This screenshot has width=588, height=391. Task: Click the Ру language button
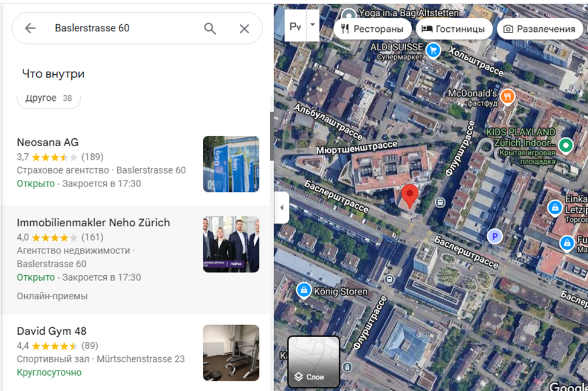click(295, 26)
